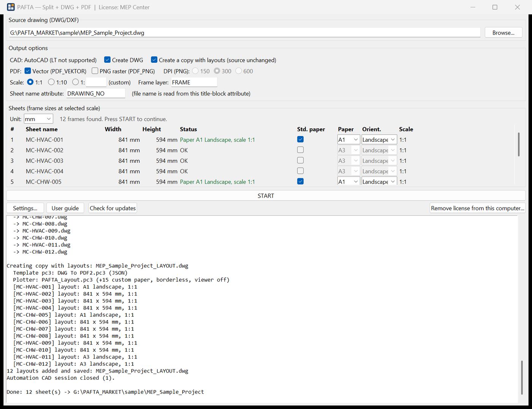The height and width of the screenshot is (409, 532).
Task: Check Std. paper for MC-HVAC-003
Action: pyautogui.click(x=300, y=160)
